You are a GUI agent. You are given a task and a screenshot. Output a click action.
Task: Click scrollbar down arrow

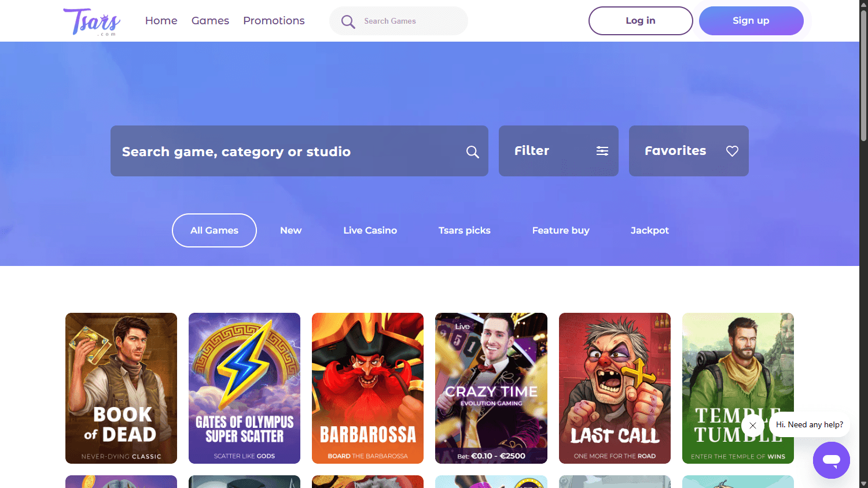coord(863,483)
